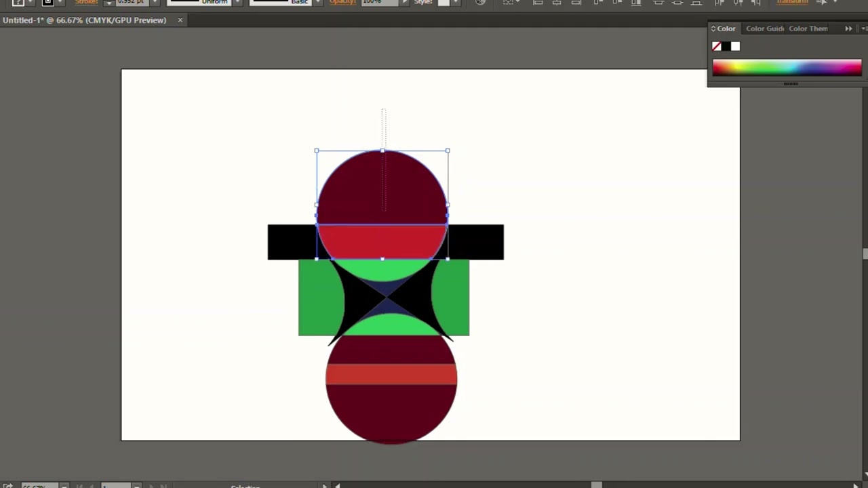Click the vertical scrollbar thumb
The width and height of the screenshot is (868, 488).
click(865, 253)
